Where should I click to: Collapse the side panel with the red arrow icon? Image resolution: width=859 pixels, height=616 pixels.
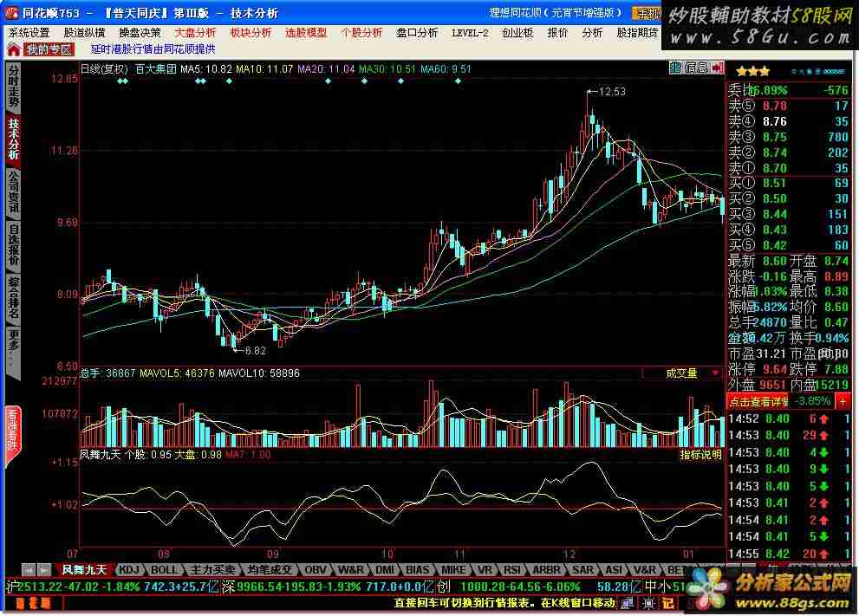pos(717,68)
